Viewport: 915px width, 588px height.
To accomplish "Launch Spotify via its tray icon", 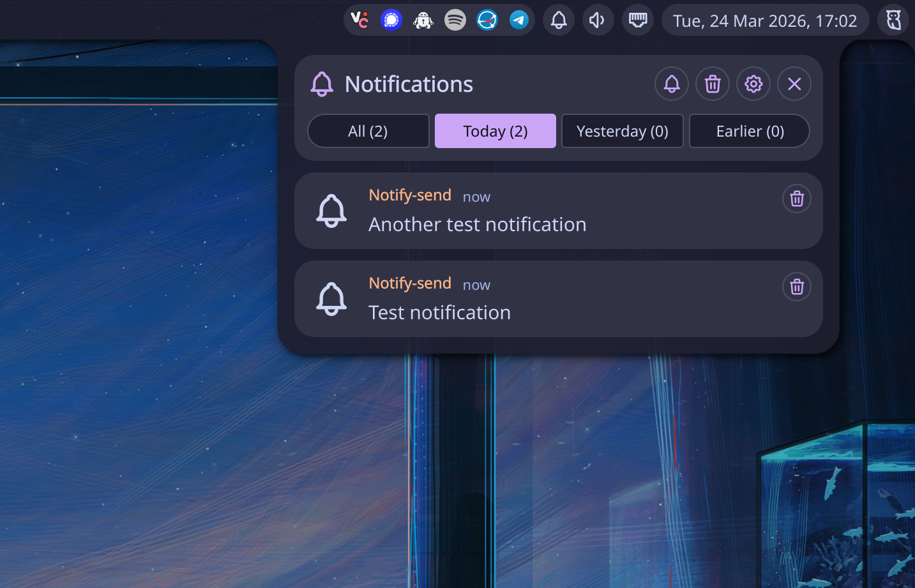I will [x=455, y=20].
